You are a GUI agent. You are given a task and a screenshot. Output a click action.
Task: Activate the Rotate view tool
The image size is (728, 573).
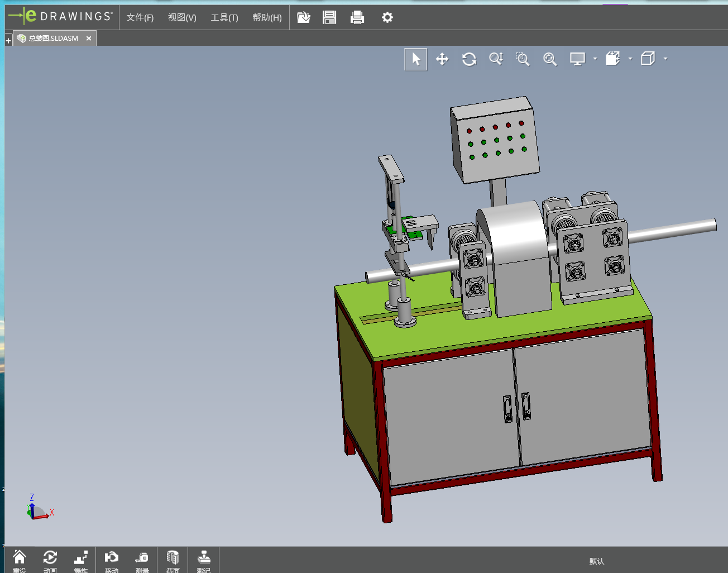click(469, 59)
